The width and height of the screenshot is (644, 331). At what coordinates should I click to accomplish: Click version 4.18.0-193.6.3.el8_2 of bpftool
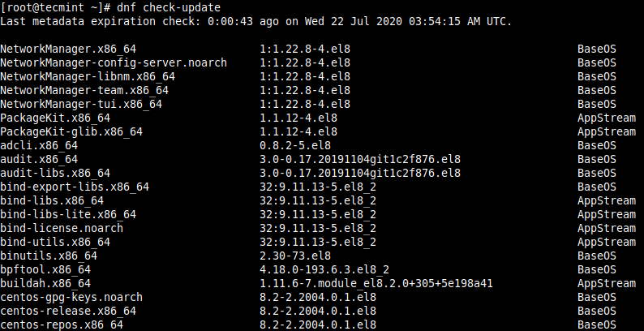(x=324, y=270)
